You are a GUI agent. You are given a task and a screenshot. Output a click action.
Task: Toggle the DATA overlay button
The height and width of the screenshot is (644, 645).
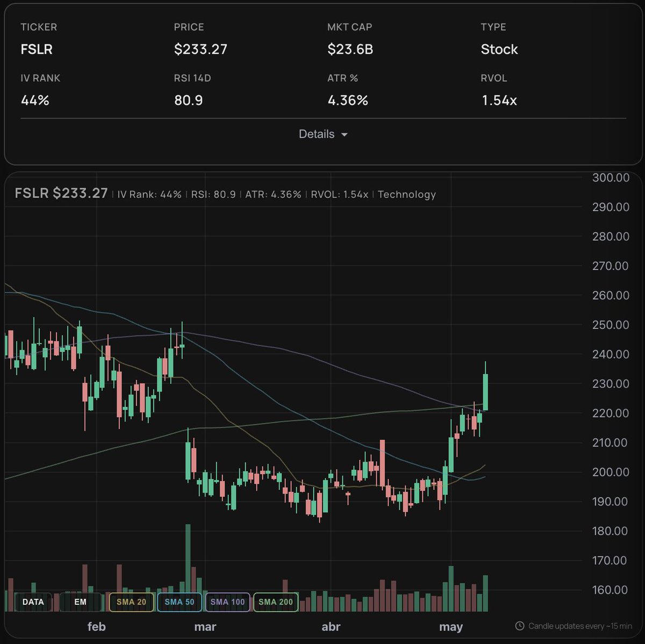click(x=33, y=602)
